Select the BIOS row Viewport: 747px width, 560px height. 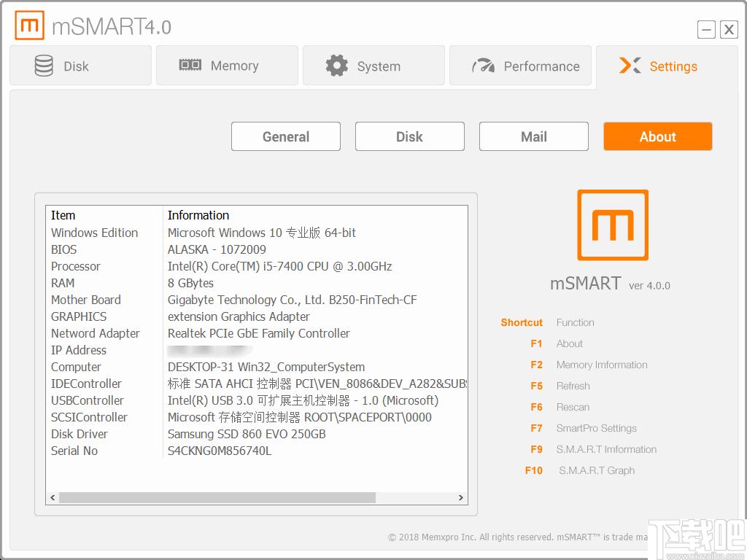(x=257, y=249)
